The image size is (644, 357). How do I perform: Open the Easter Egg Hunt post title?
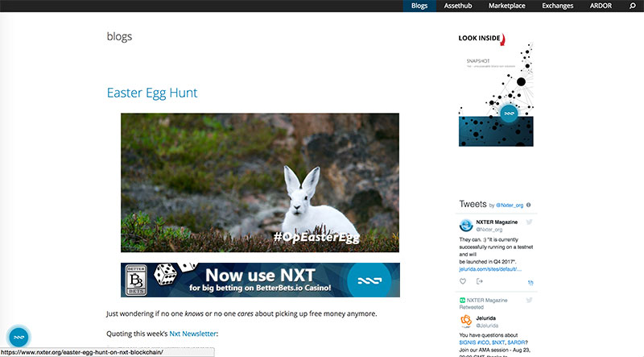coord(152,93)
